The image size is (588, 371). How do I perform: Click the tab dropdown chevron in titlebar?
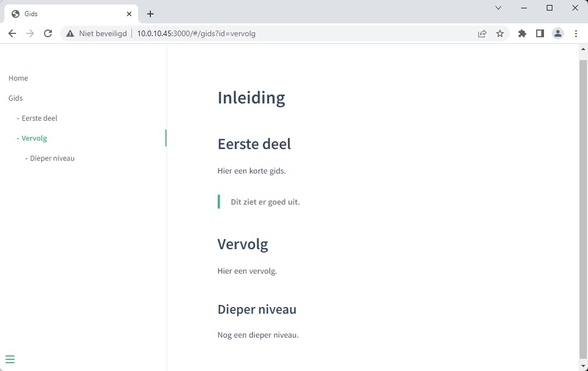click(498, 8)
